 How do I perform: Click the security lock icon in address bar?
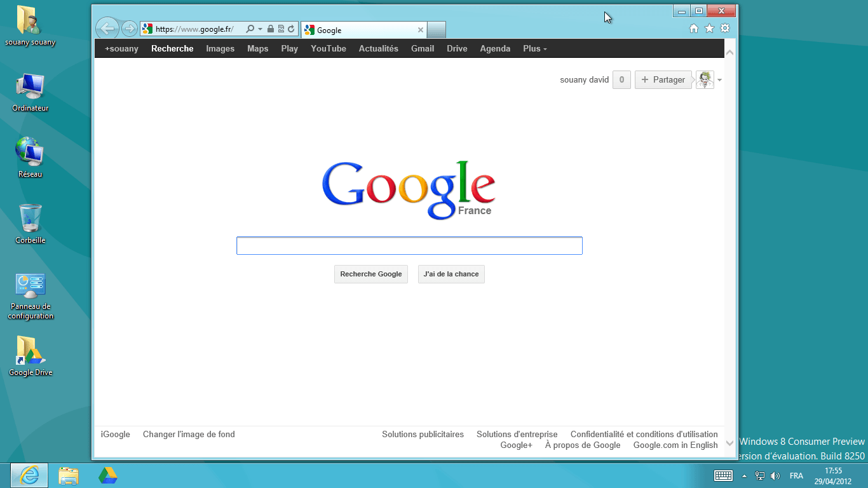coord(271,29)
